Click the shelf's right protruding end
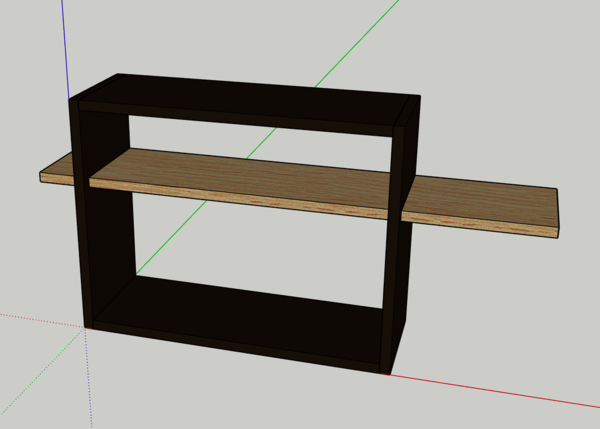600x429 pixels. [x=485, y=203]
